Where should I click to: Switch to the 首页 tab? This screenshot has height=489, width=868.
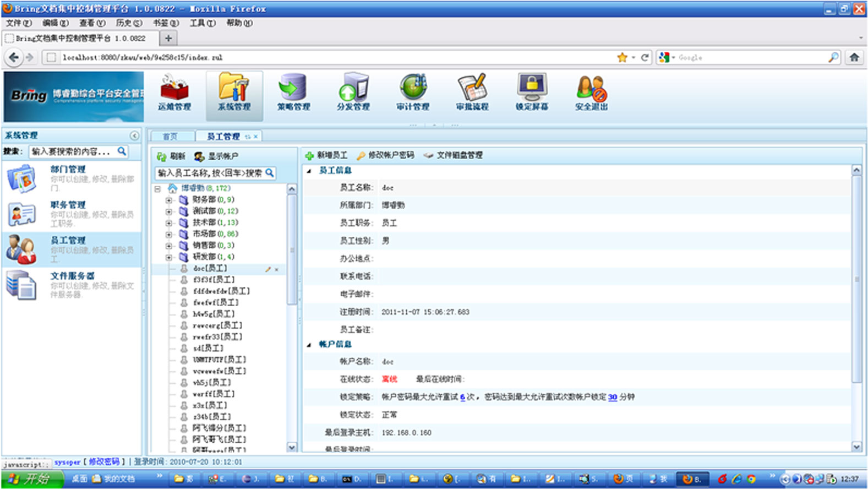pyautogui.click(x=171, y=137)
